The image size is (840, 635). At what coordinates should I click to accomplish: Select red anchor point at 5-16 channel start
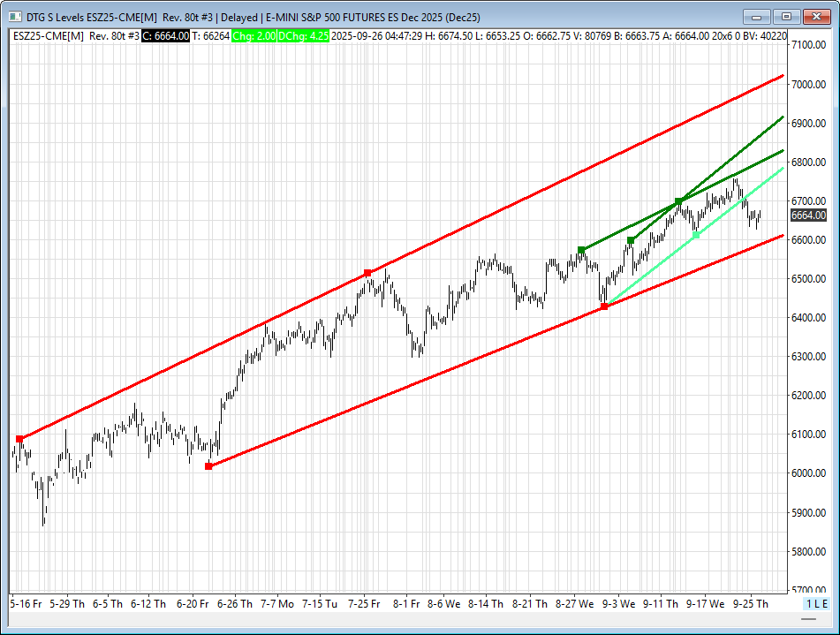tap(19, 439)
